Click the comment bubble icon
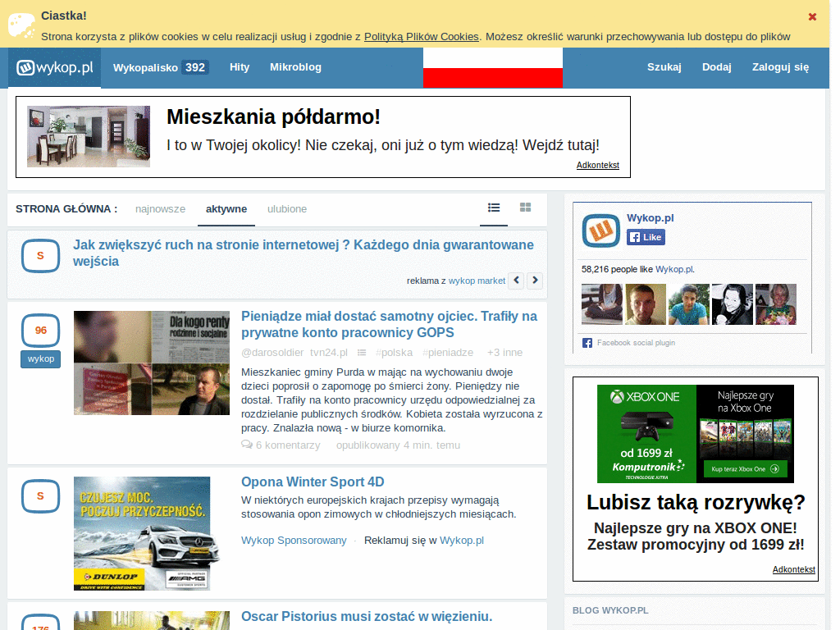 pyautogui.click(x=247, y=445)
